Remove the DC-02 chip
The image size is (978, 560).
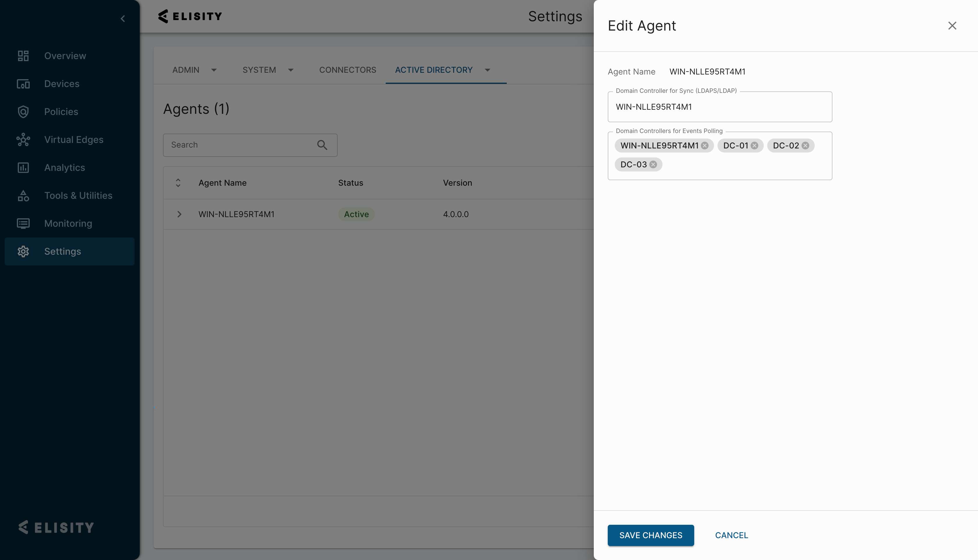(805, 146)
